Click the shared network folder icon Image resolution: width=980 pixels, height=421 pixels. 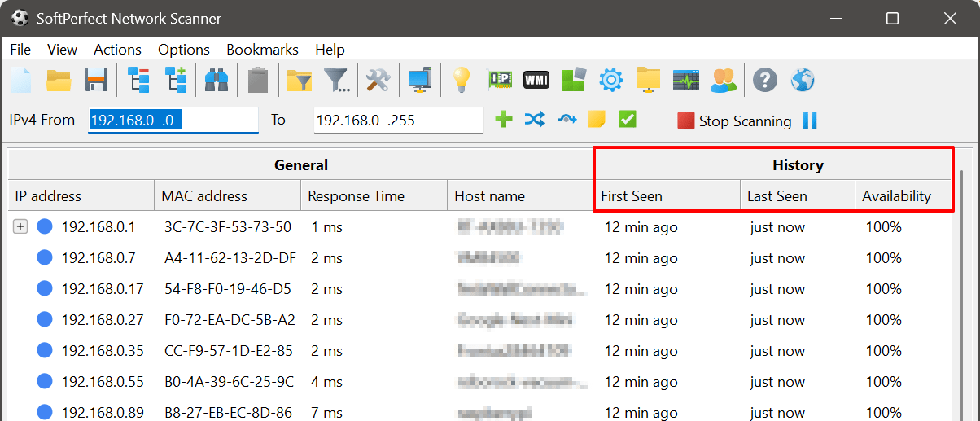[x=649, y=80]
